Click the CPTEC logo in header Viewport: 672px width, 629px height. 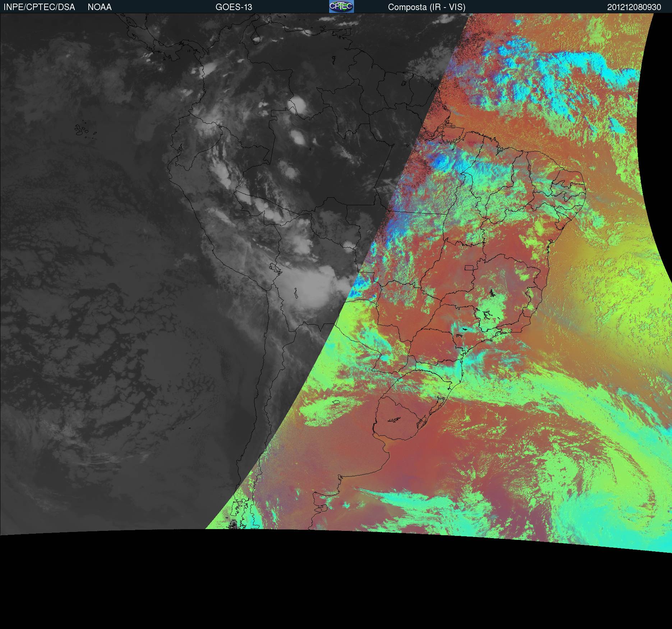tap(341, 6)
